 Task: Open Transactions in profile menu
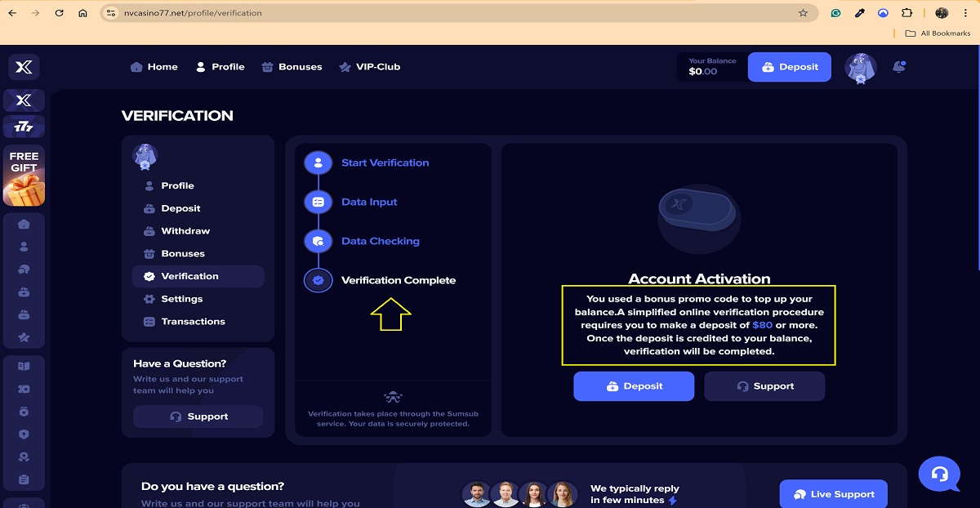(x=193, y=322)
